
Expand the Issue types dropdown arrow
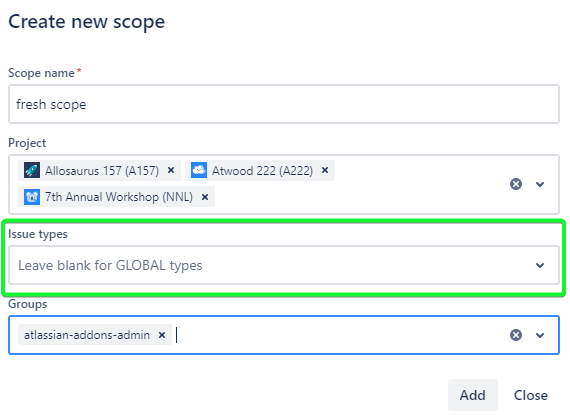point(540,265)
